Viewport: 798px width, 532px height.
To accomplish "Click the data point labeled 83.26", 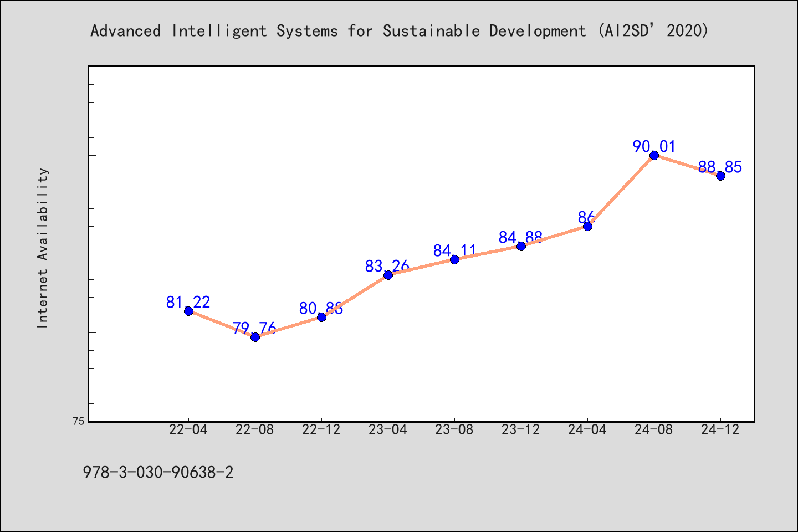I will point(388,275).
